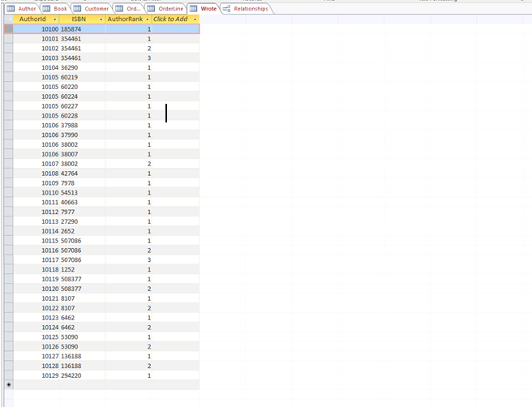Click the ISBN cell 2652
532x407 pixels.
[x=83, y=231]
